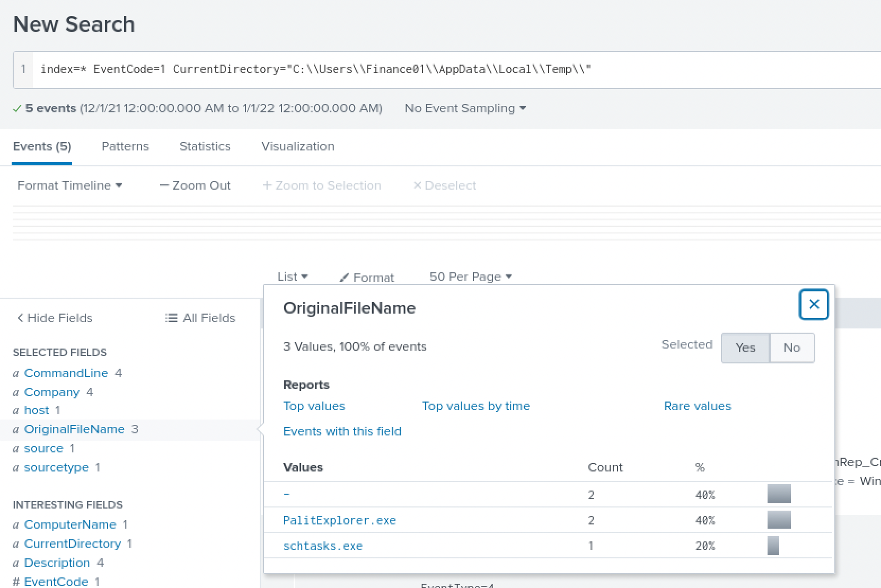The image size is (881, 588).
Task: Open the CommandLine field in sidebar
Action: (x=66, y=373)
